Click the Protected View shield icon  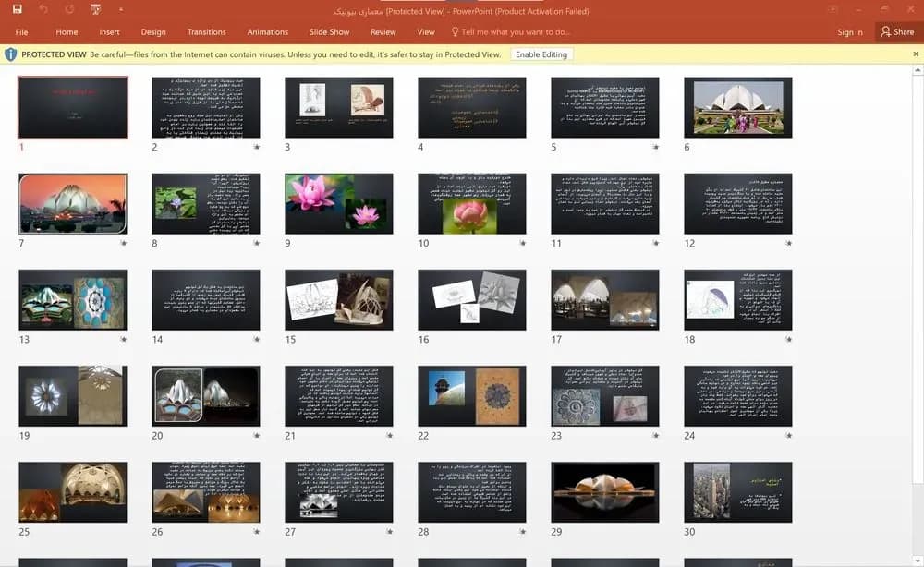[x=10, y=54]
